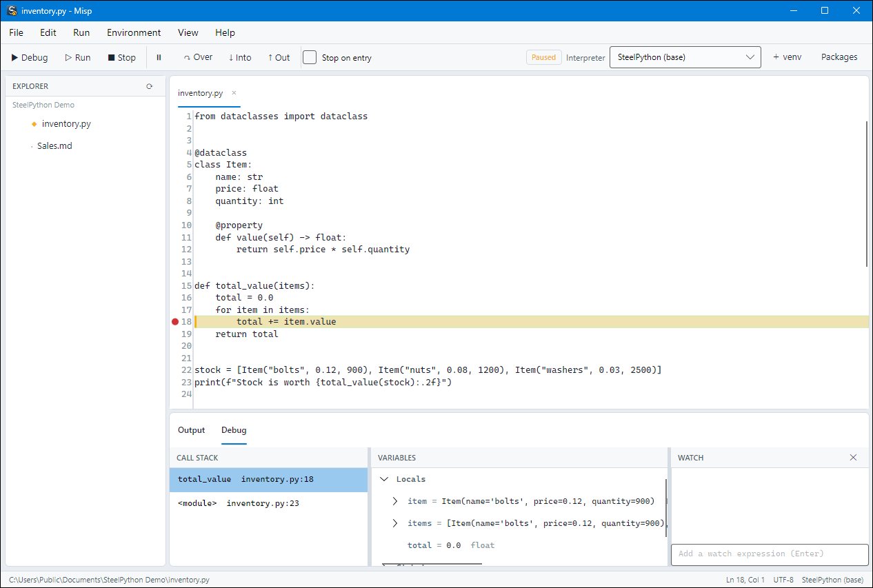The height and width of the screenshot is (588, 873).
Task: Click the highlighted total += item.value line
Action: tap(531, 322)
